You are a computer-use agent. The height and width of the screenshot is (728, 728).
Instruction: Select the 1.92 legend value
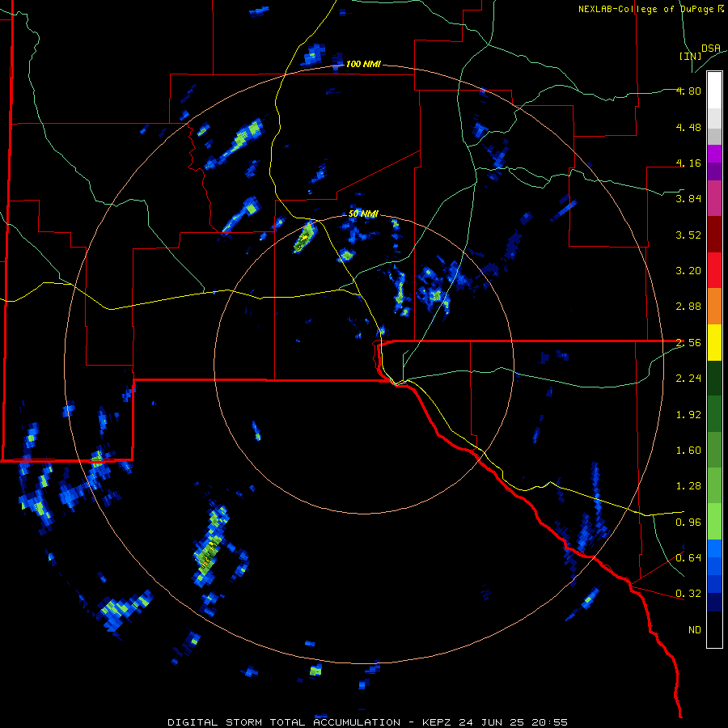tap(688, 415)
